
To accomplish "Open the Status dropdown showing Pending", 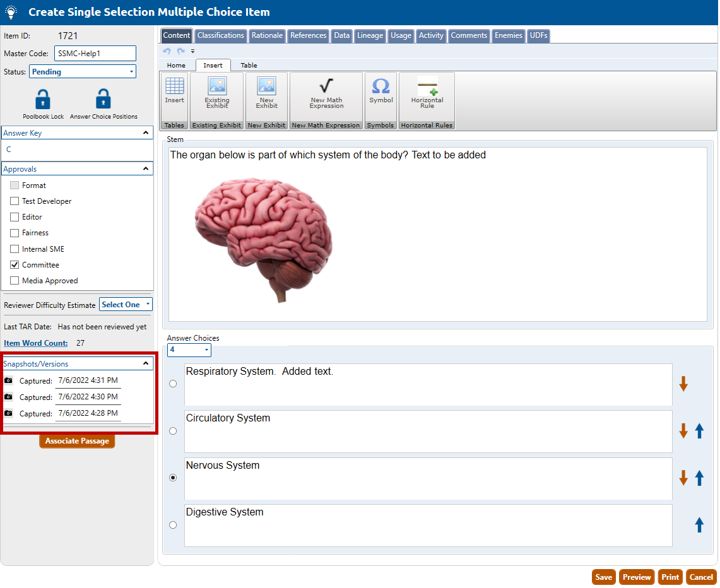I will point(83,72).
